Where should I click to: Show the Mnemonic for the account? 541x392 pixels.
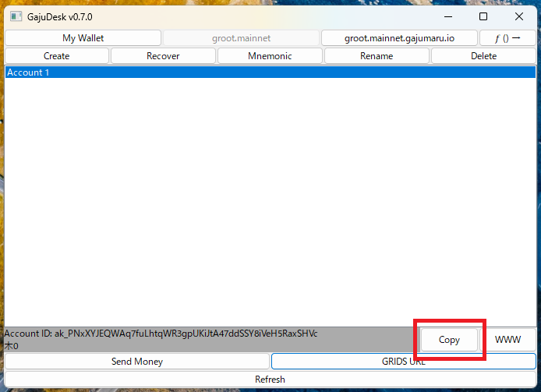click(x=270, y=56)
